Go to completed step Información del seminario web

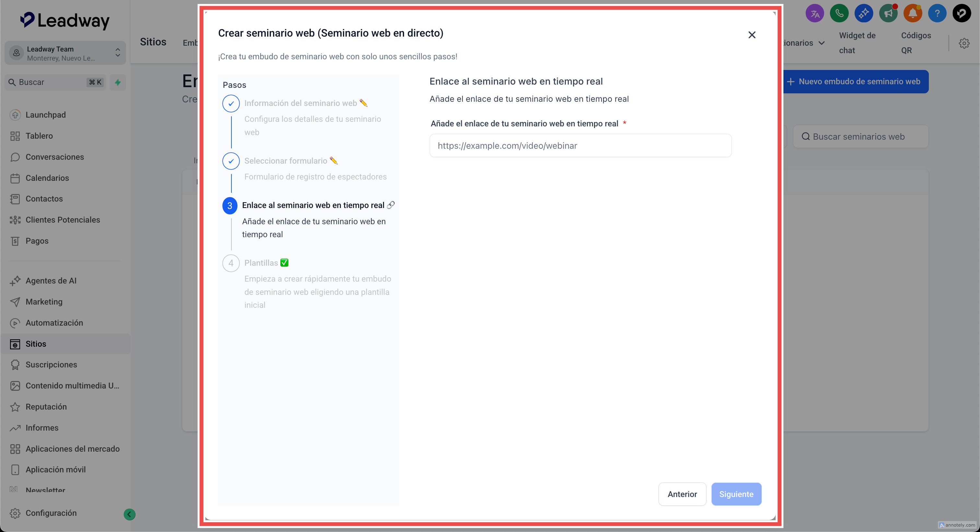300,103
